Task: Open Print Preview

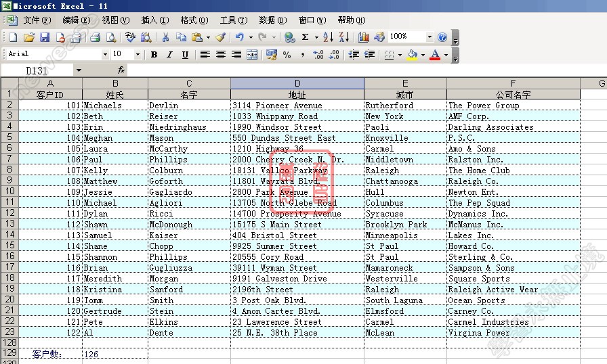Action: [x=111, y=37]
